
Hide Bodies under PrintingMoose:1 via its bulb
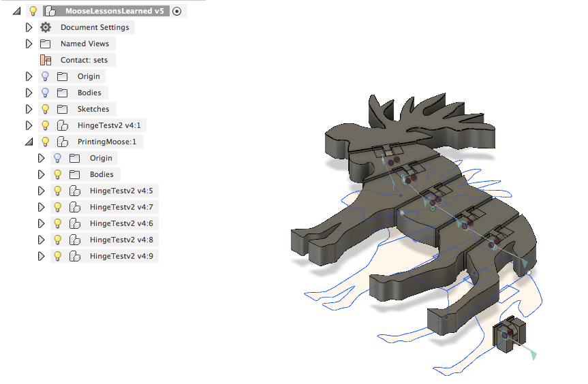[x=58, y=174]
